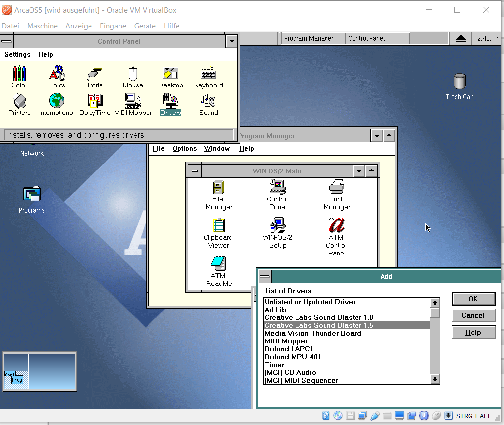504x425 pixels.
Task: Open the Date/Time icon
Action: (95, 104)
